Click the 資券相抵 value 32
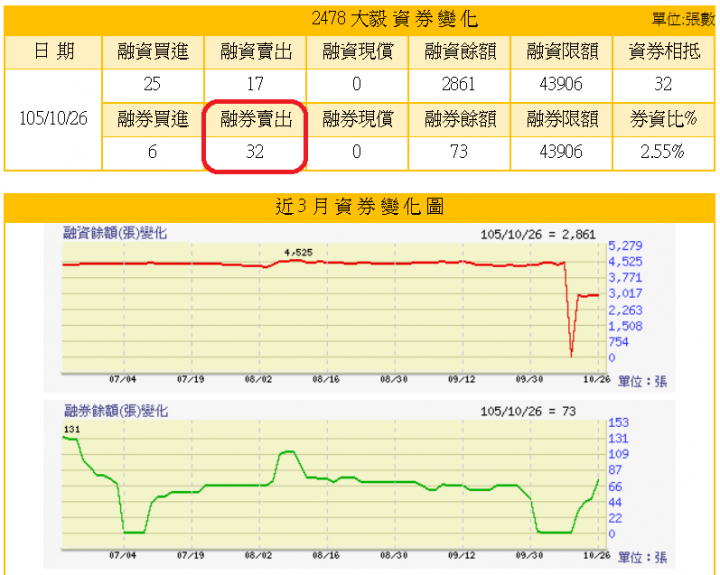The width and height of the screenshot is (720, 575). click(663, 84)
